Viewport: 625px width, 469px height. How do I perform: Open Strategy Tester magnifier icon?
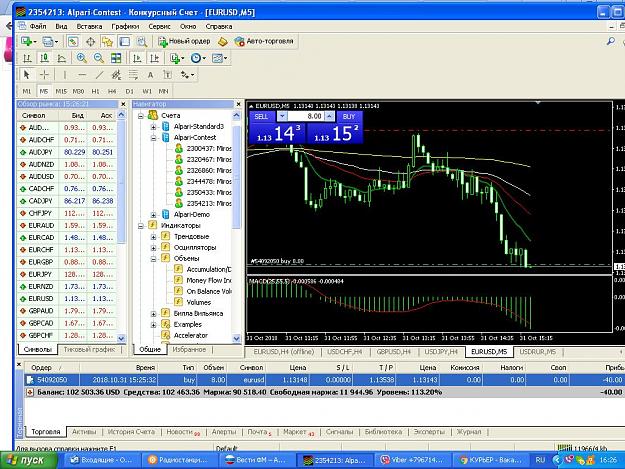coord(142,41)
